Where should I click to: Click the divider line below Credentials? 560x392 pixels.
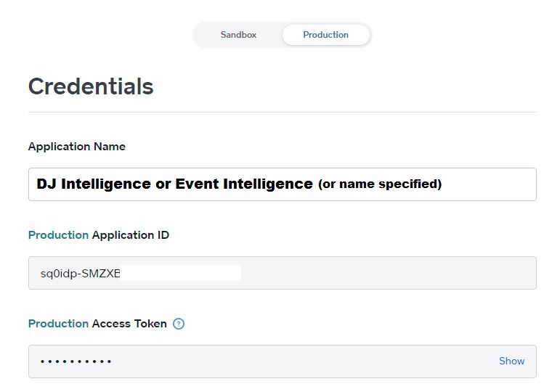[x=282, y=113]
